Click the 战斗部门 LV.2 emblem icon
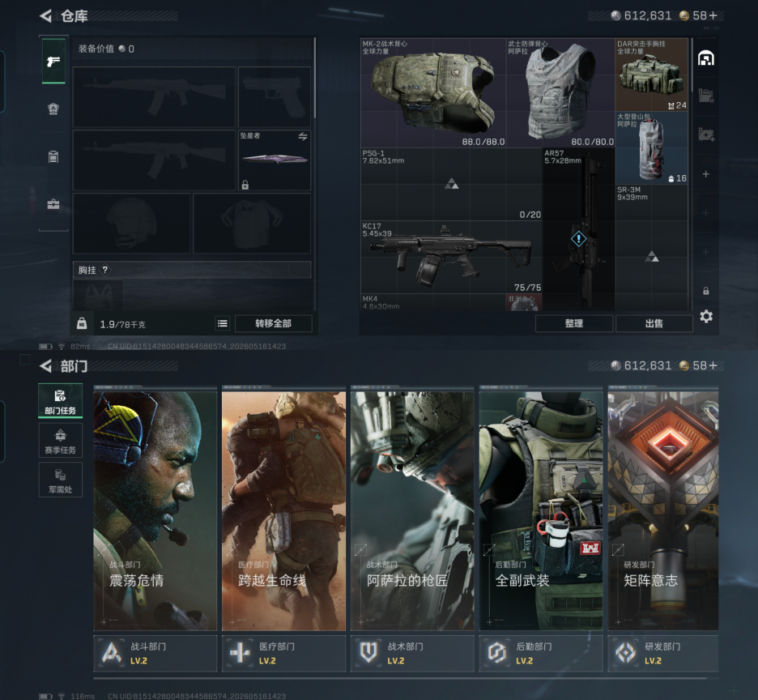 tap(112, 652)
